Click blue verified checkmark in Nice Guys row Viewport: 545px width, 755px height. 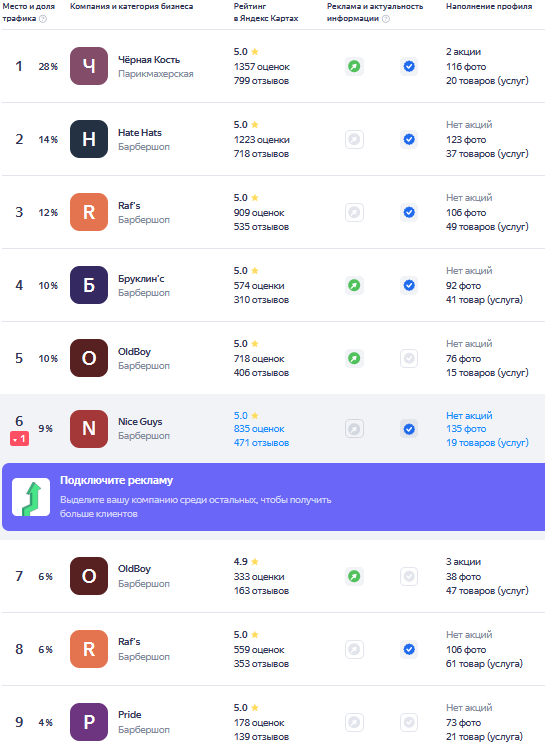pos(409,429)
